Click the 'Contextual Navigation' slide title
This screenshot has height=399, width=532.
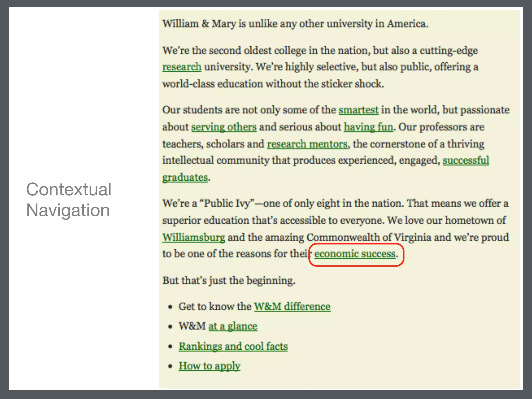click(x=69, y=199)
